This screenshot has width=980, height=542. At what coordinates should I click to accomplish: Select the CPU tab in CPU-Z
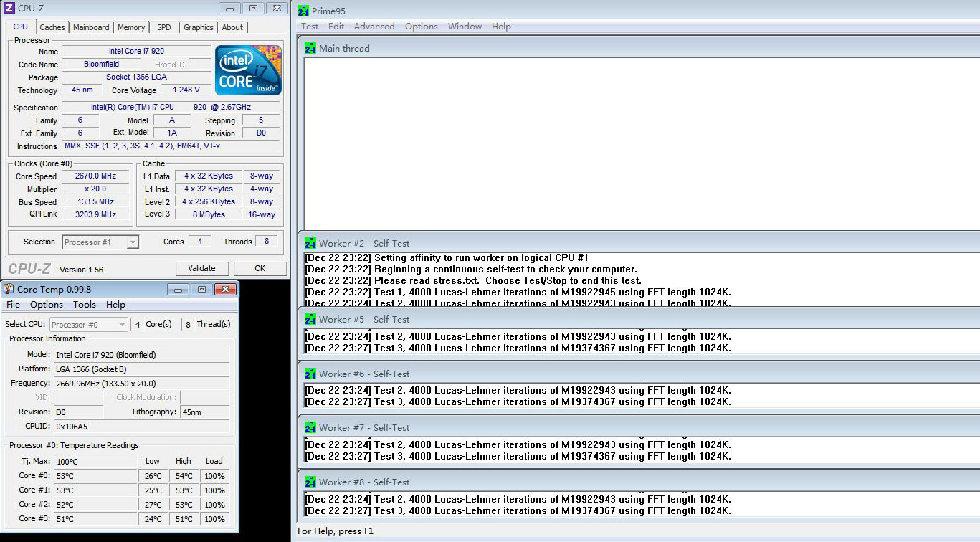21,27
